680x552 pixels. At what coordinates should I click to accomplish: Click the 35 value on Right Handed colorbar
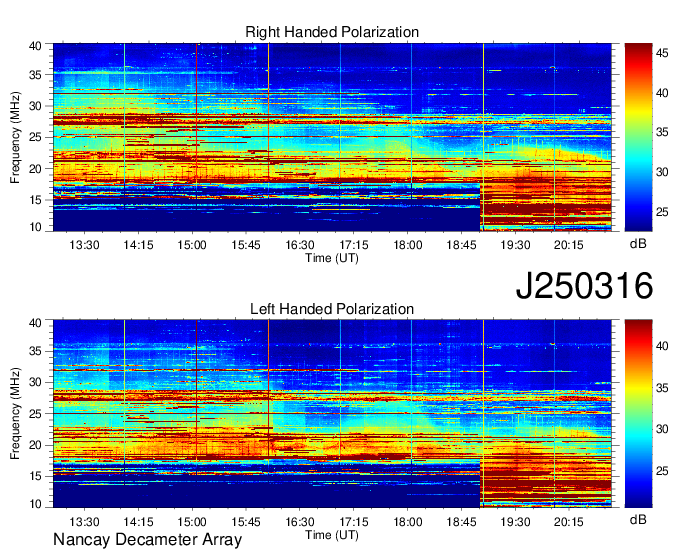tap(662, 132)
